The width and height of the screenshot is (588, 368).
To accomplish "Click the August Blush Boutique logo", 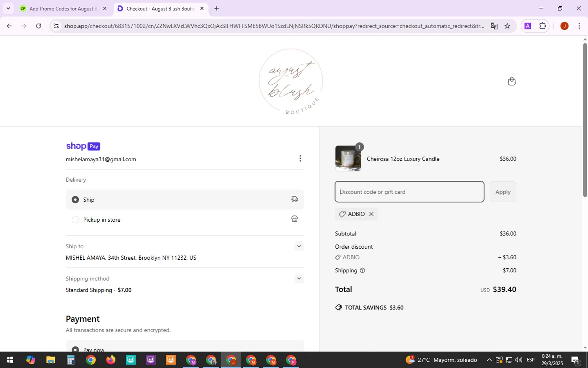I will click(291, 82).
